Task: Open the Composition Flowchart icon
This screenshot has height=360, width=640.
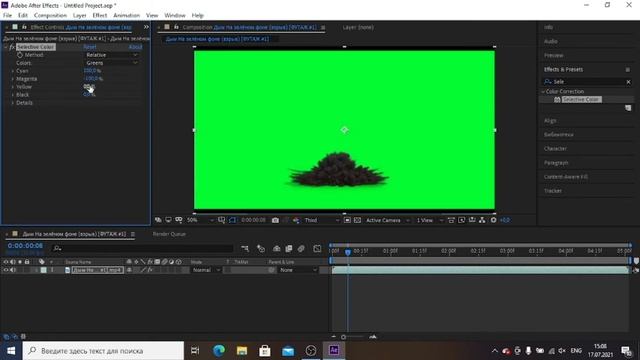Action: 482,220
